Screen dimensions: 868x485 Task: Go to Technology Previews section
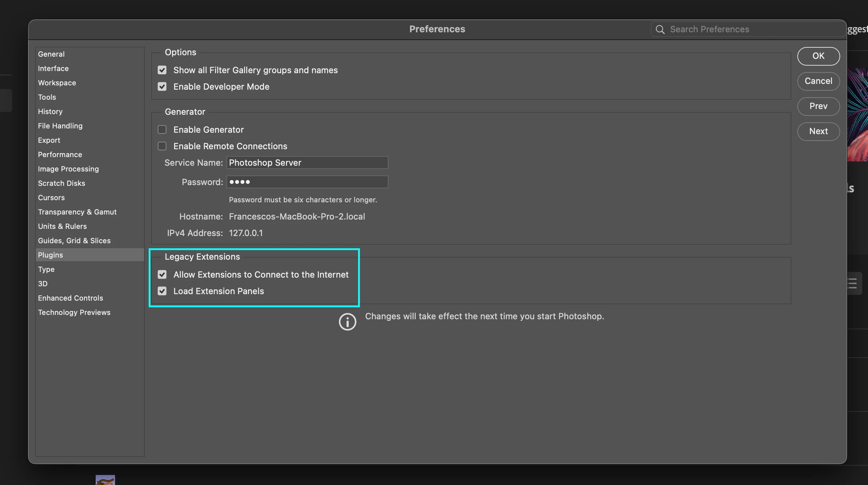(x=74, y=312)
